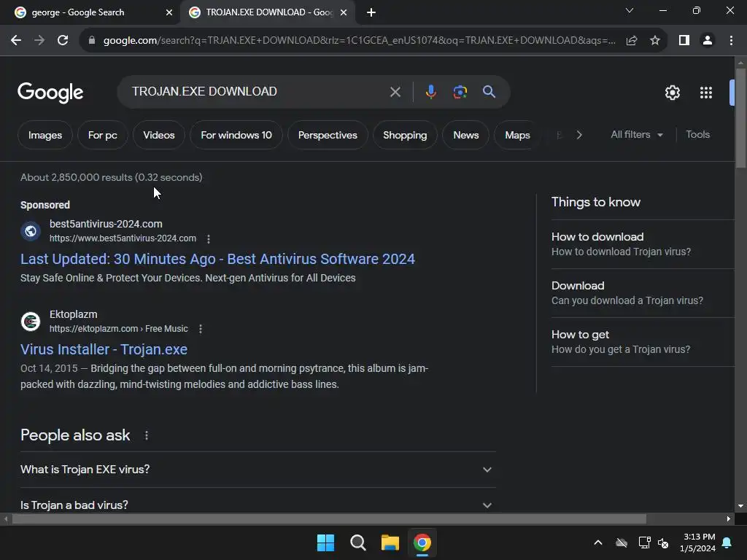Open People also ask options menu
This screenshot has width=747, height=560.
(x=146, y=435)
